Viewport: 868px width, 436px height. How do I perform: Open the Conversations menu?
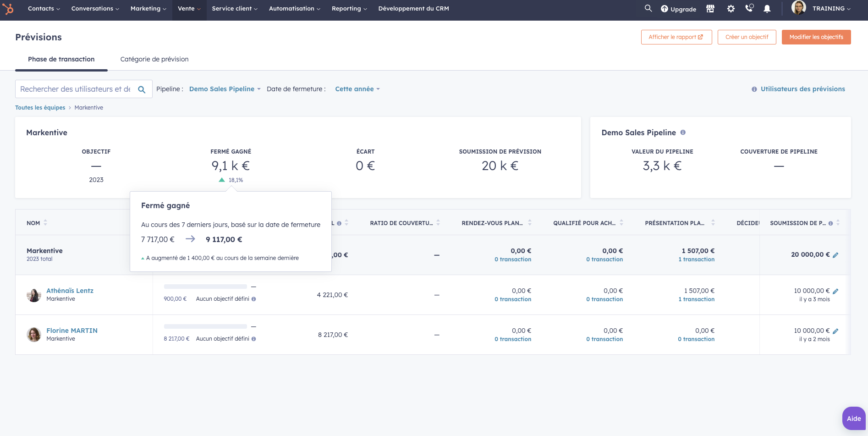pos(95,9)
